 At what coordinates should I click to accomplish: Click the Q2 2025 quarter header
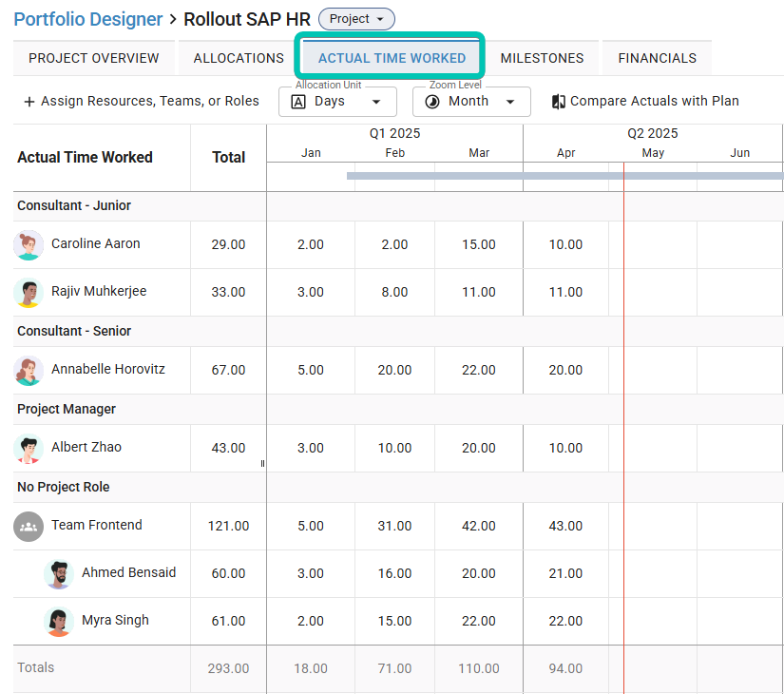(653, 134)
